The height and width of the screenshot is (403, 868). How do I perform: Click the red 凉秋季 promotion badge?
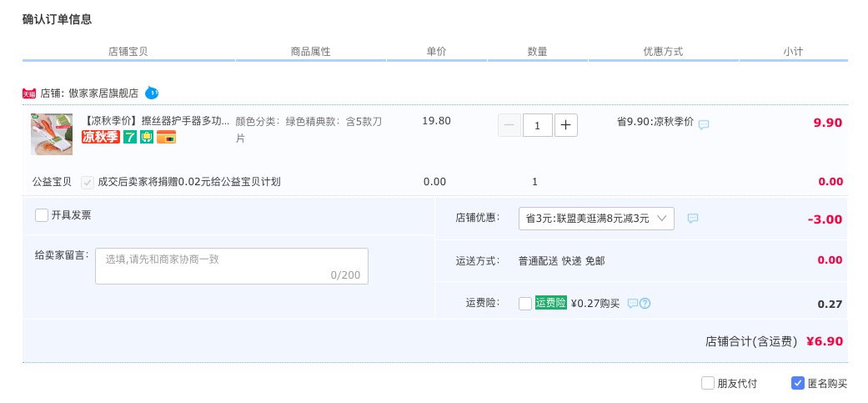101,137
